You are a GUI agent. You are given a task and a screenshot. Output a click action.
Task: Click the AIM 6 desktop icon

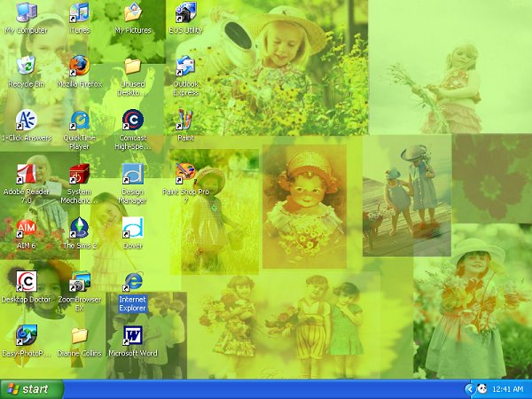[x=27, y=228]
